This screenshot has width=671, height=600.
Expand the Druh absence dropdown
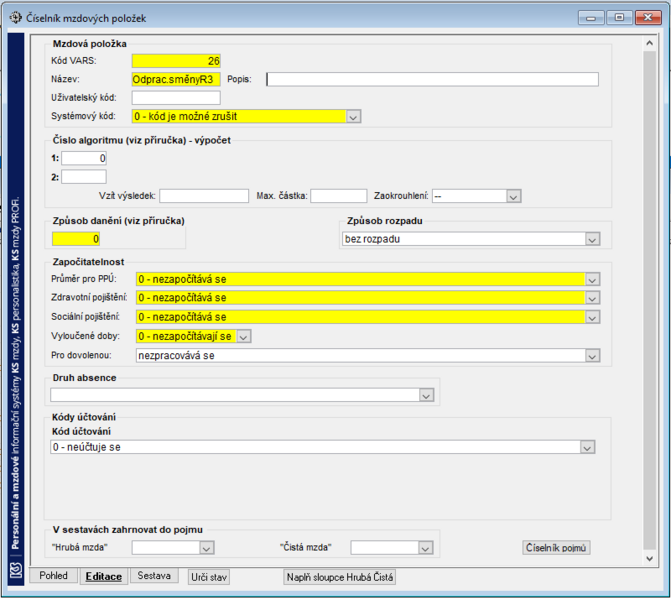pos(426,395)
